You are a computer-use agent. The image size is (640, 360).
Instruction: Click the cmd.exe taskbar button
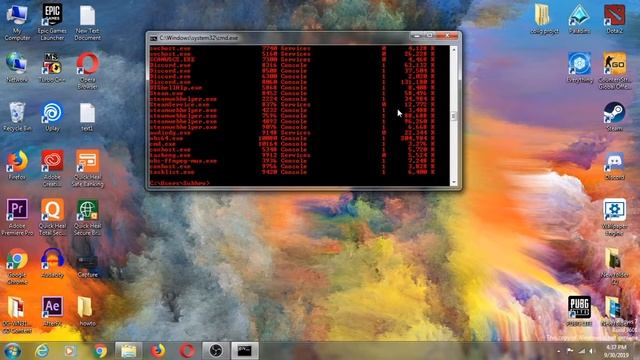[x=245, y=351]
